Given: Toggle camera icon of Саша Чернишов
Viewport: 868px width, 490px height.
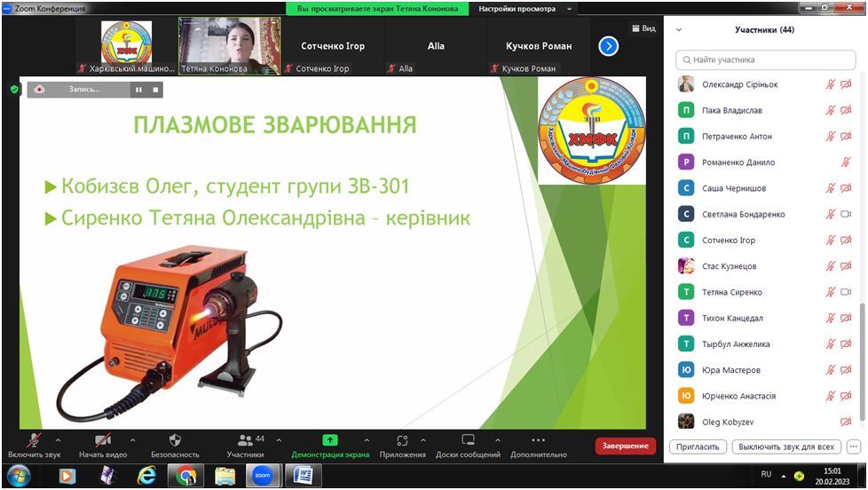Looking at the screenshot, I should [846, 188].
